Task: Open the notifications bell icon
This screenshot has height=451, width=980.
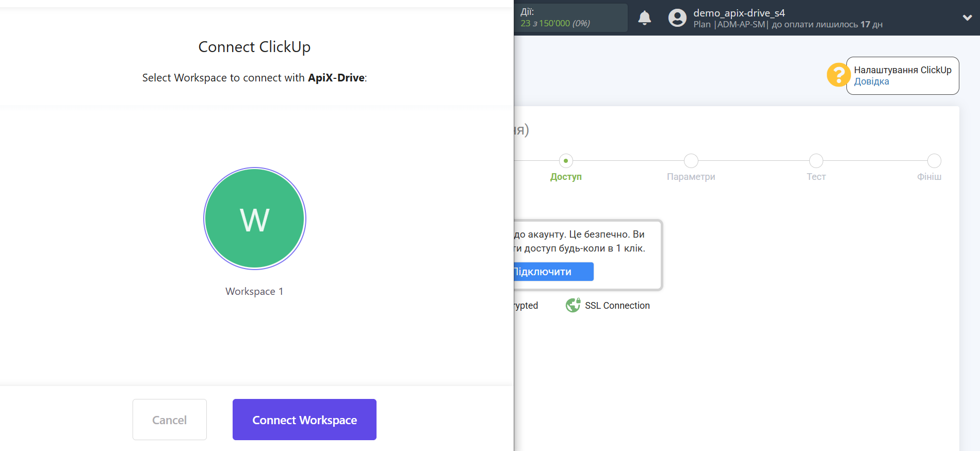Action: (x=645, y=18)
